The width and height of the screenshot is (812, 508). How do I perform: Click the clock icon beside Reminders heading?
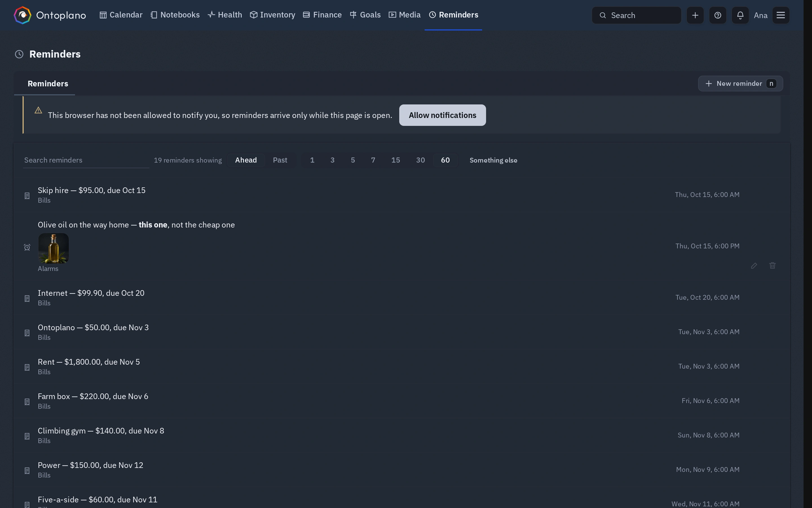19,54
